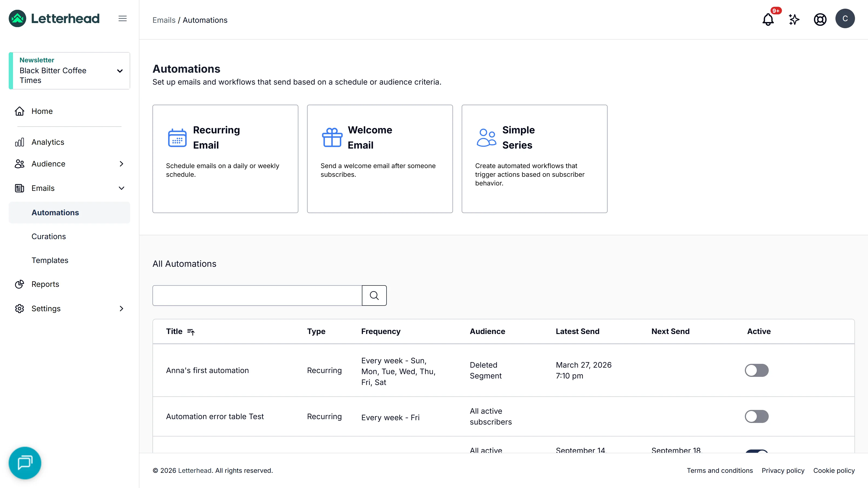Open help lifebuoy icon

click(x=820, y=19)
